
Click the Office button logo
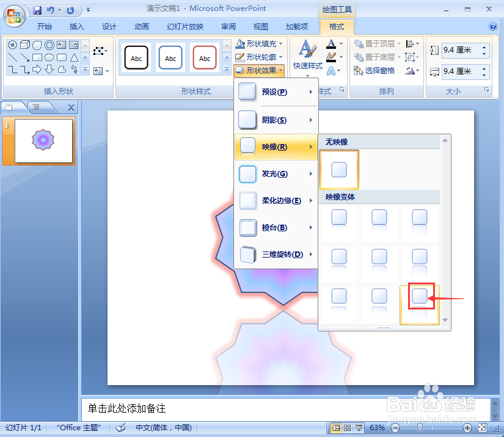click(x=14, y=16)
